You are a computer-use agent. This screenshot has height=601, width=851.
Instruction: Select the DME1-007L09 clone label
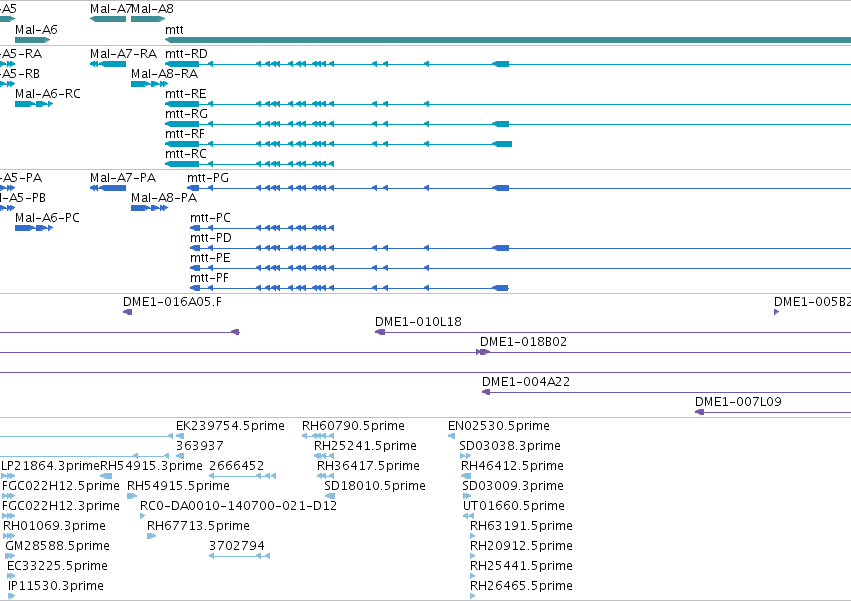(738, 402)
